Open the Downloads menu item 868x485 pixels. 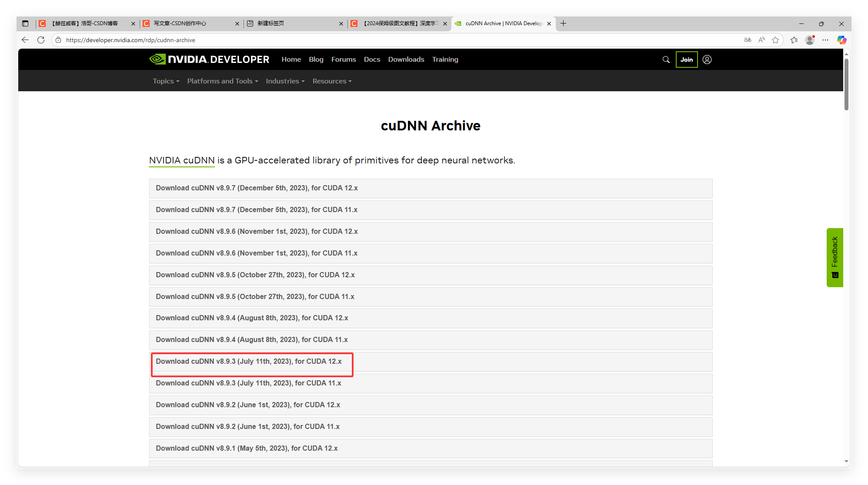coord(406,60)
